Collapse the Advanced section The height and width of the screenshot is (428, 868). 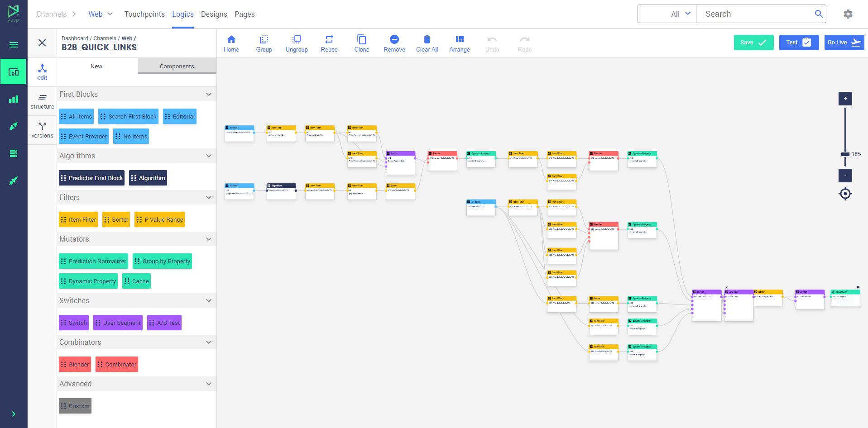coord(209,384)
